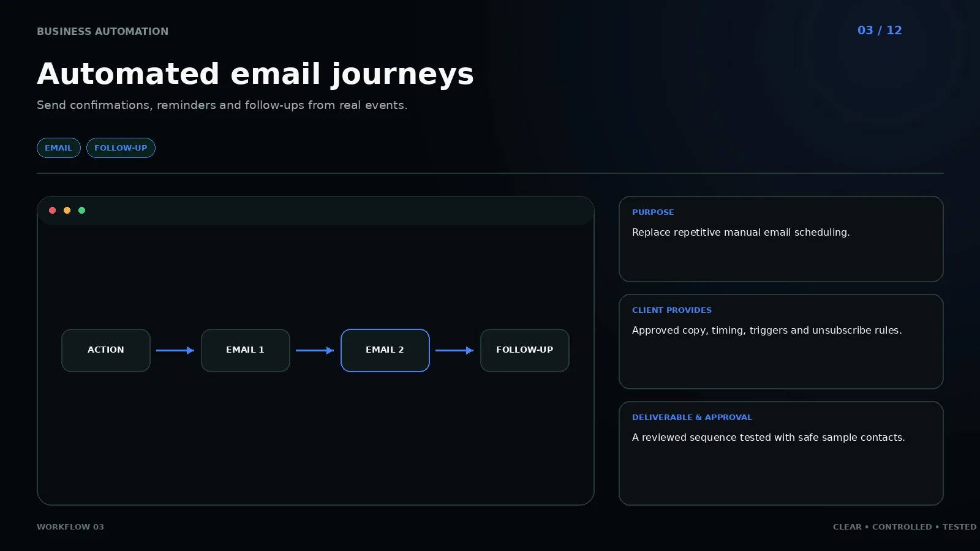Click the WORKFLOW 03 footer label

tap(70, 527)
